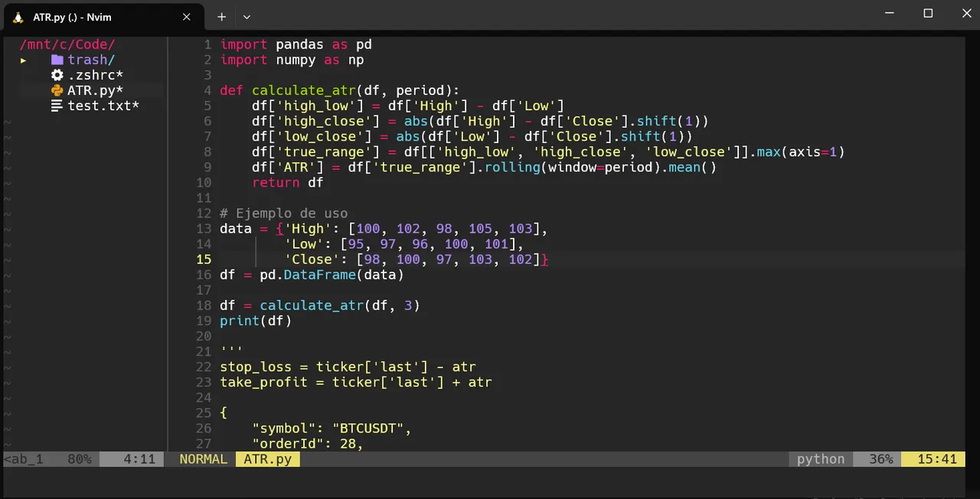Viewport: 980px width, 499px height.
Task: Open the trash/ folder in the tree
Action: click(x=91, y=60)
